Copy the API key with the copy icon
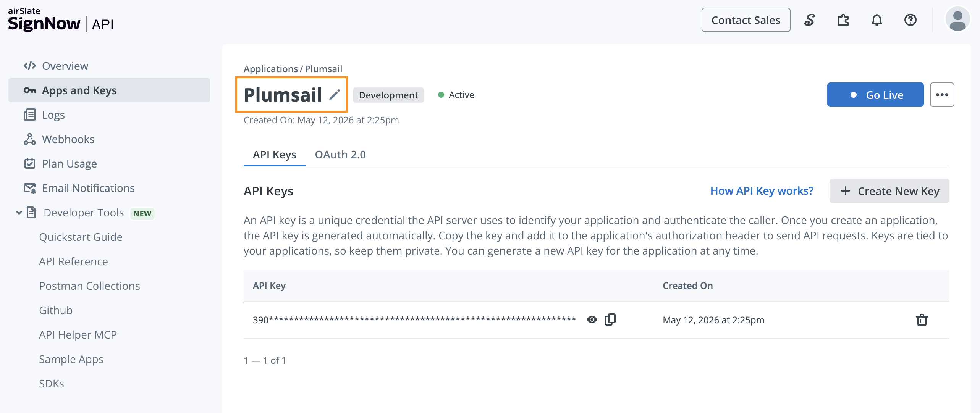 coord(610,319)
